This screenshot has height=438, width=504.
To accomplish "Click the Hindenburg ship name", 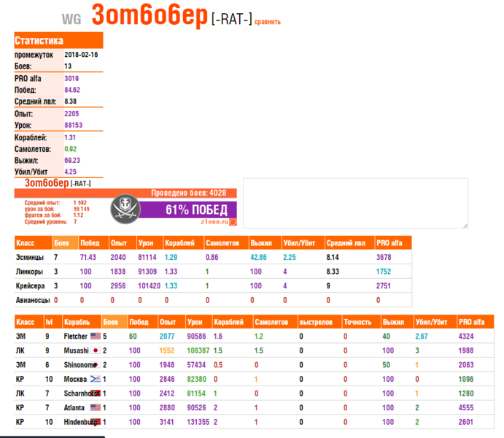I will coord(80,422).
